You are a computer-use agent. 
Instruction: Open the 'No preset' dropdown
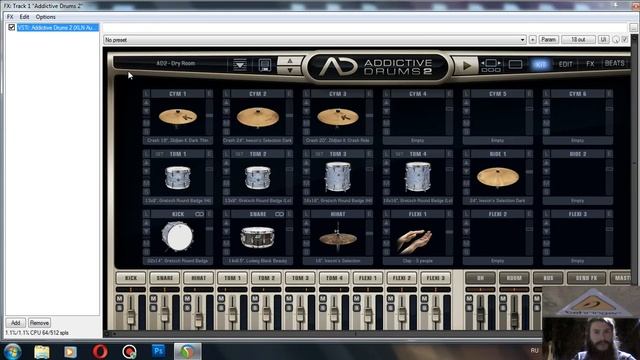314,40
